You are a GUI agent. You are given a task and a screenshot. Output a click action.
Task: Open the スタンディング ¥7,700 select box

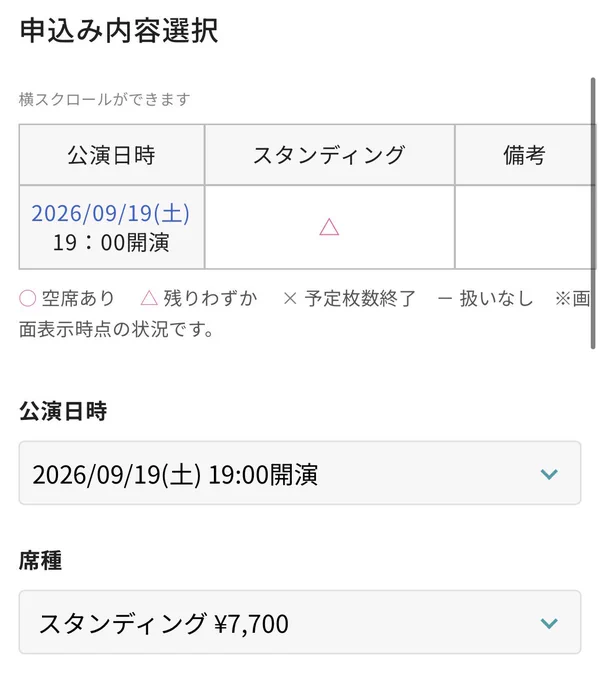[300, 622]
